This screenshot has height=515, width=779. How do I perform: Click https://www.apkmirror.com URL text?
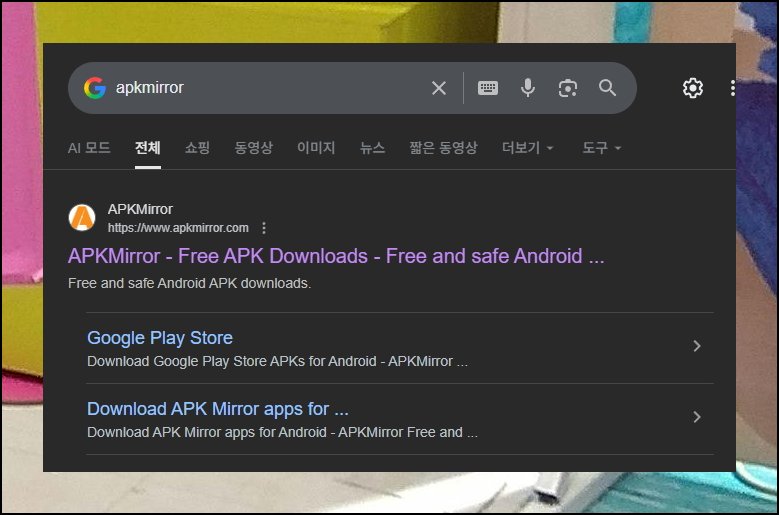[178, 228]
